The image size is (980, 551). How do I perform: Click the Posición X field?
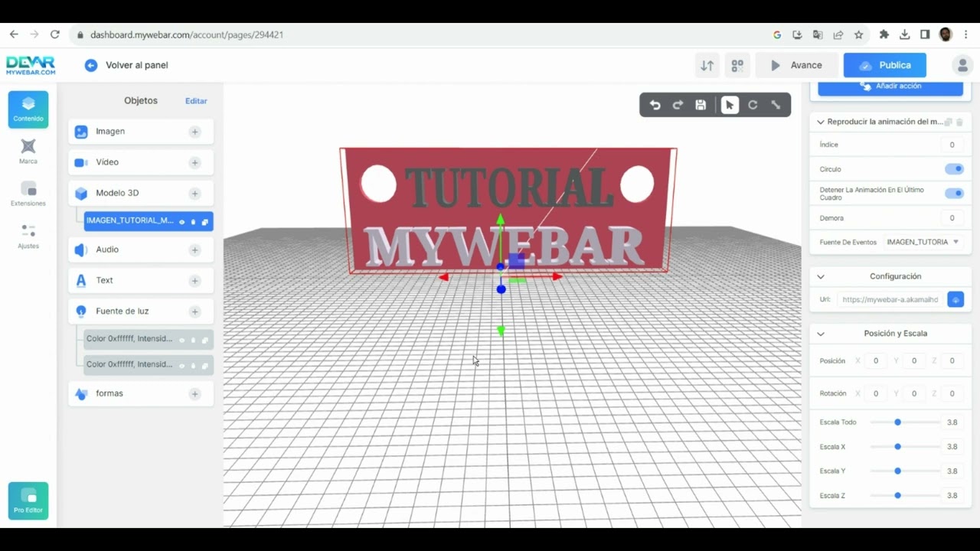(876, 361)
